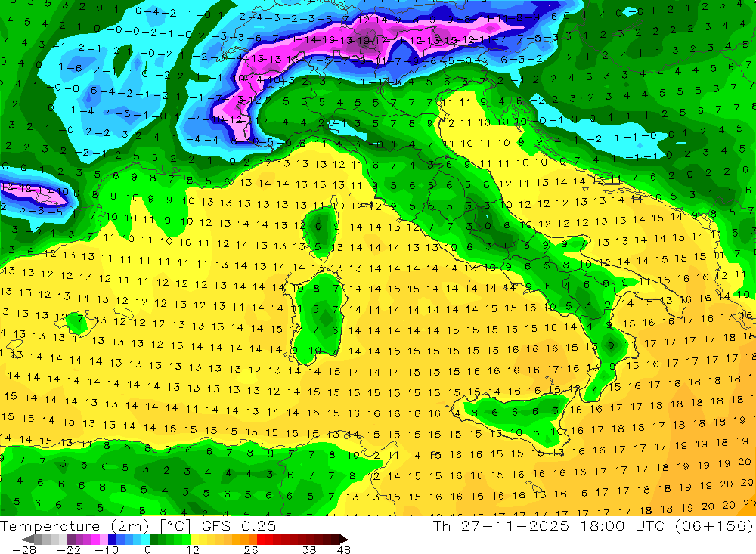Click the 12 legend label

coord(192,550)
